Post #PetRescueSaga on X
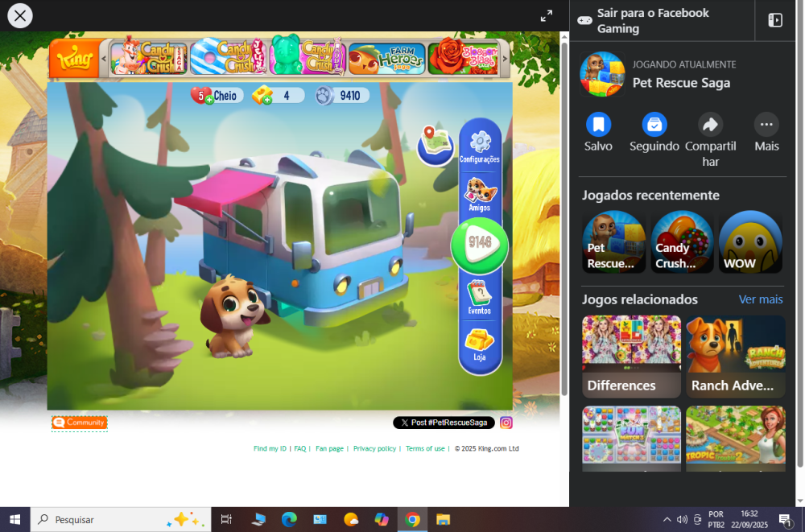 point(444,423)
